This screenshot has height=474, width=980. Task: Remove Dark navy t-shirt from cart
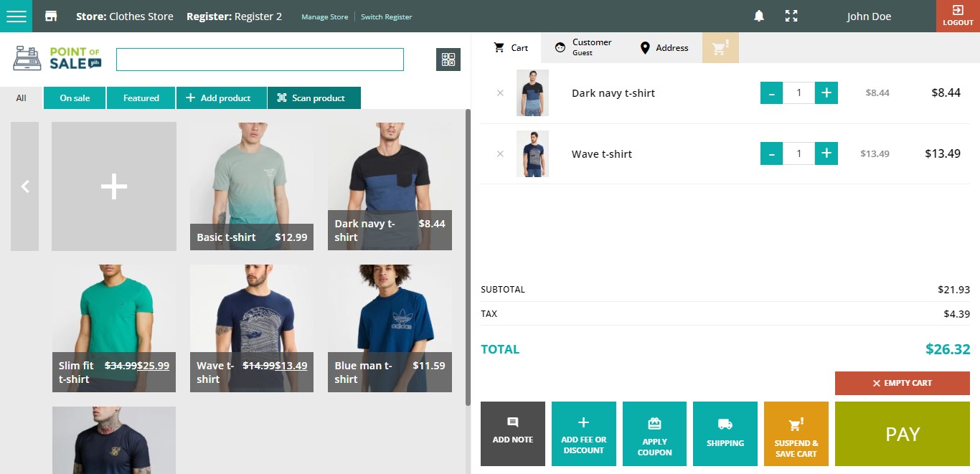[500, 93]
